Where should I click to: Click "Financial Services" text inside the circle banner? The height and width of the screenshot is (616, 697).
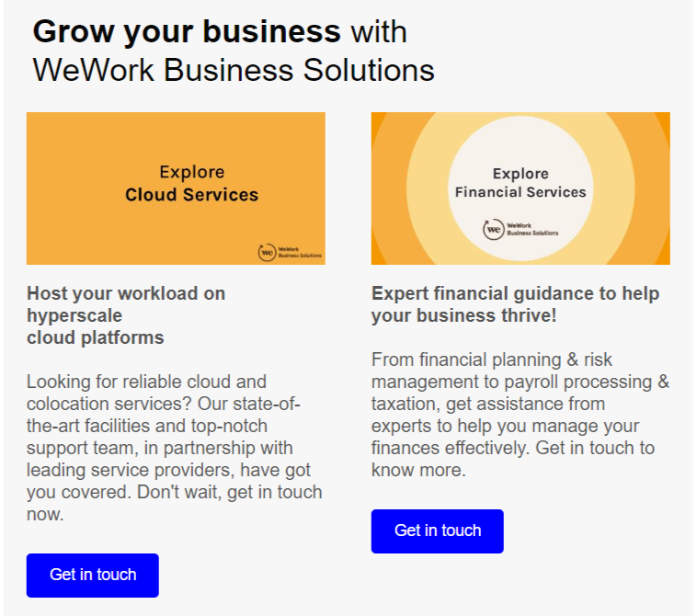(x=520, y=192)
